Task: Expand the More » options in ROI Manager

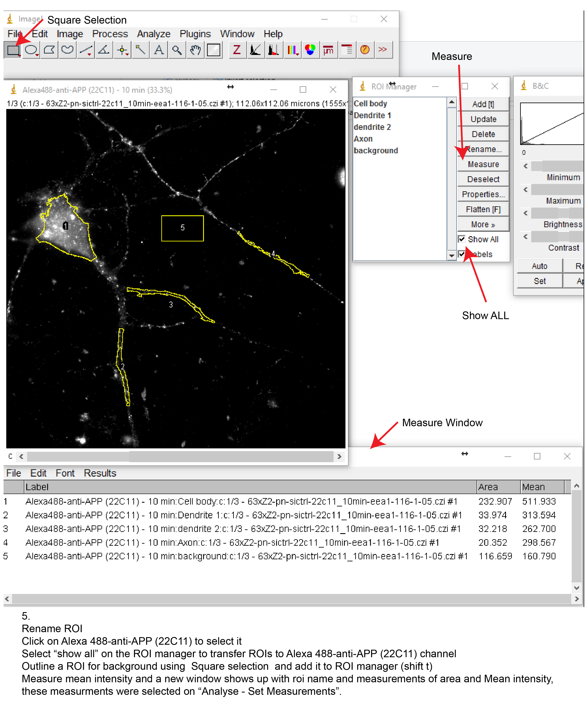Action: 483,225
